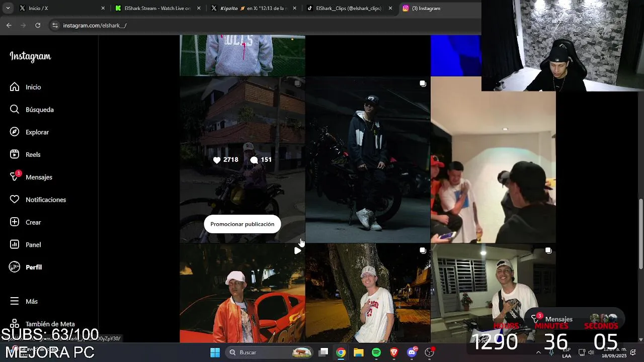Open OBS icon on taskbar
The height and width of the screenshot is (362, 644).
tap(430, 352)
